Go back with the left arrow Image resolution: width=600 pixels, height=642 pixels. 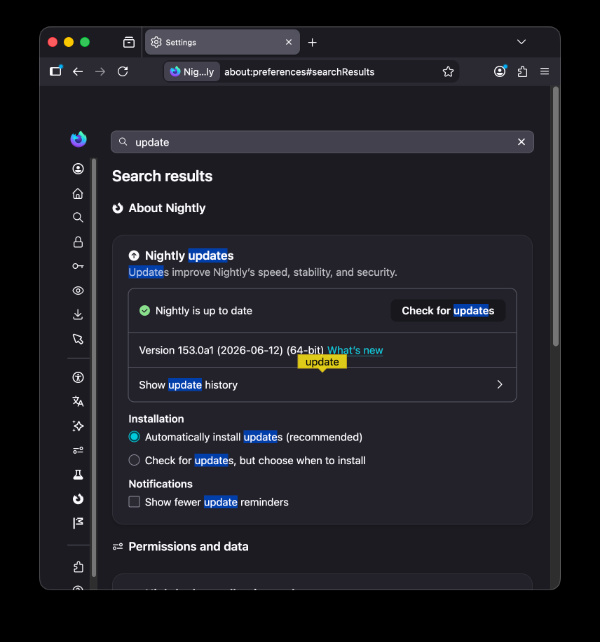78,72
